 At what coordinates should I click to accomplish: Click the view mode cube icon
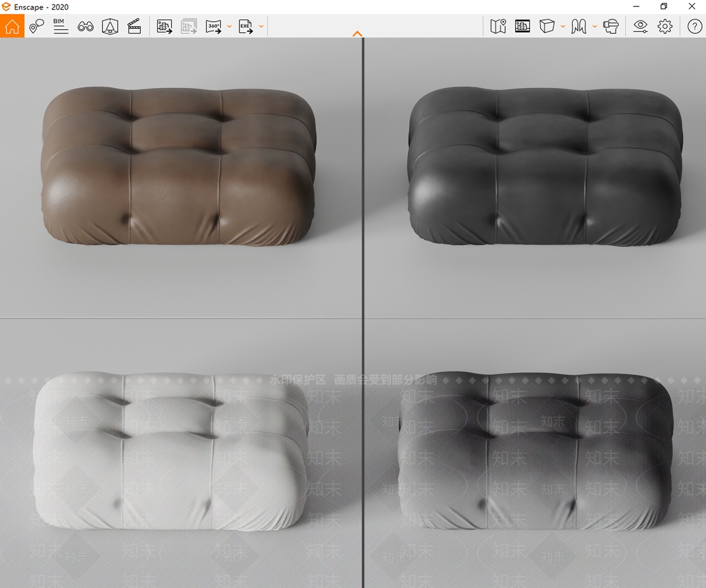click(547, 26)
